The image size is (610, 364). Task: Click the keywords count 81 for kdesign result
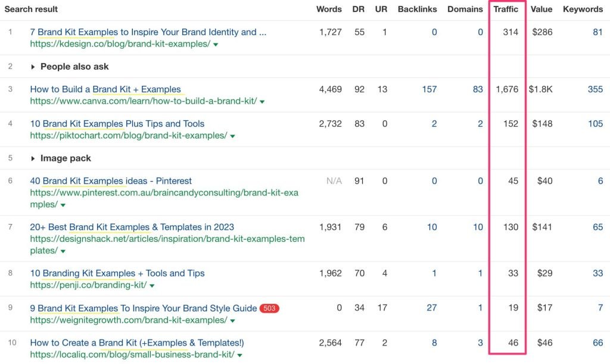597,32
